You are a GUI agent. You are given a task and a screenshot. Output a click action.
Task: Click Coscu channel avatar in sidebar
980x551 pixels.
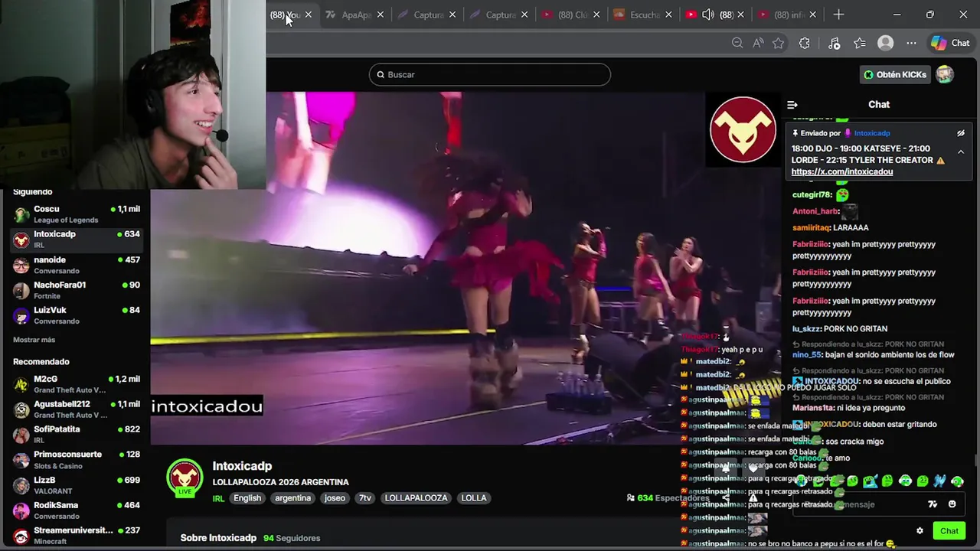tap(21, 214)
